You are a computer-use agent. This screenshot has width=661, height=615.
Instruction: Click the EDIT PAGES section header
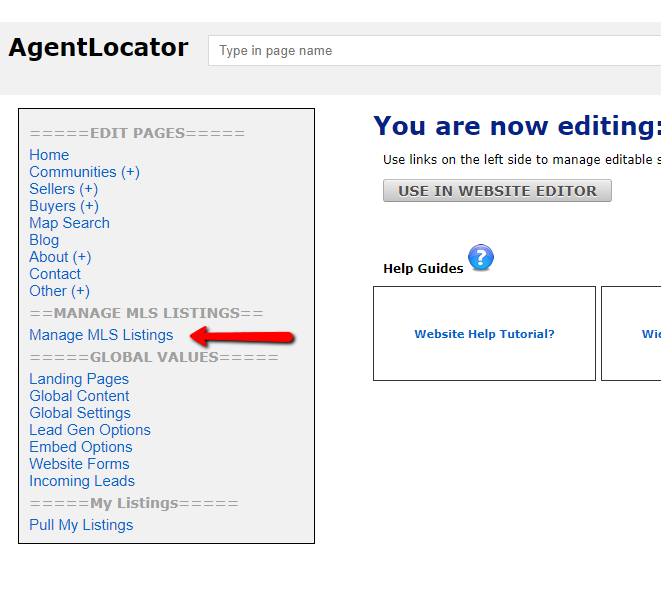(137, 133)
